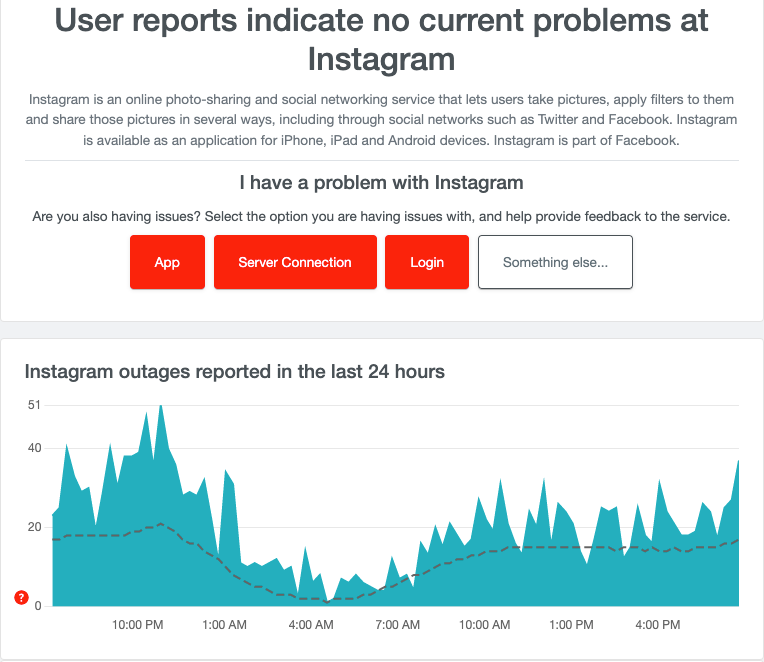Click the 10:00 AM axis label
This screenshot has width=764, height=662.
coord(484,624)
